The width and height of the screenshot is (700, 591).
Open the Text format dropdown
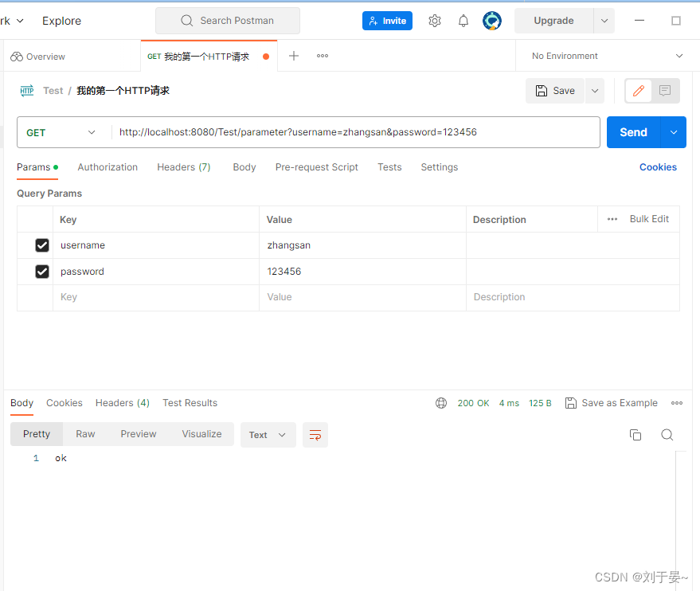268,435
